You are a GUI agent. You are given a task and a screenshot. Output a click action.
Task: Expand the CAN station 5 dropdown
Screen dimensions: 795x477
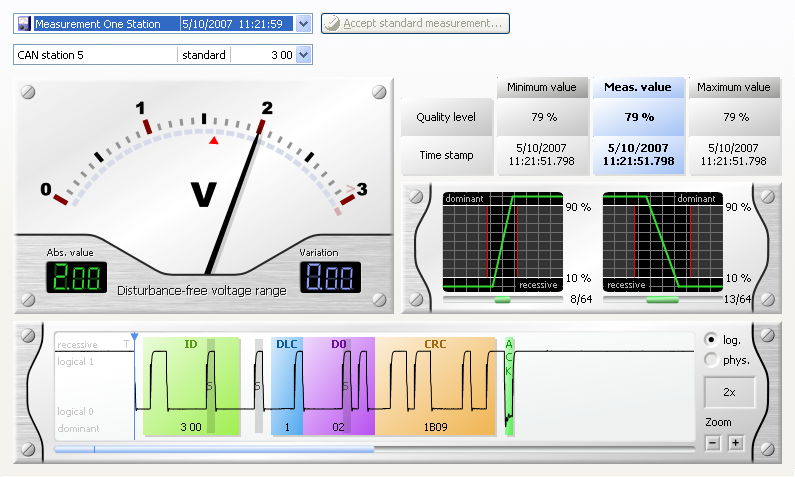[304, 55]
